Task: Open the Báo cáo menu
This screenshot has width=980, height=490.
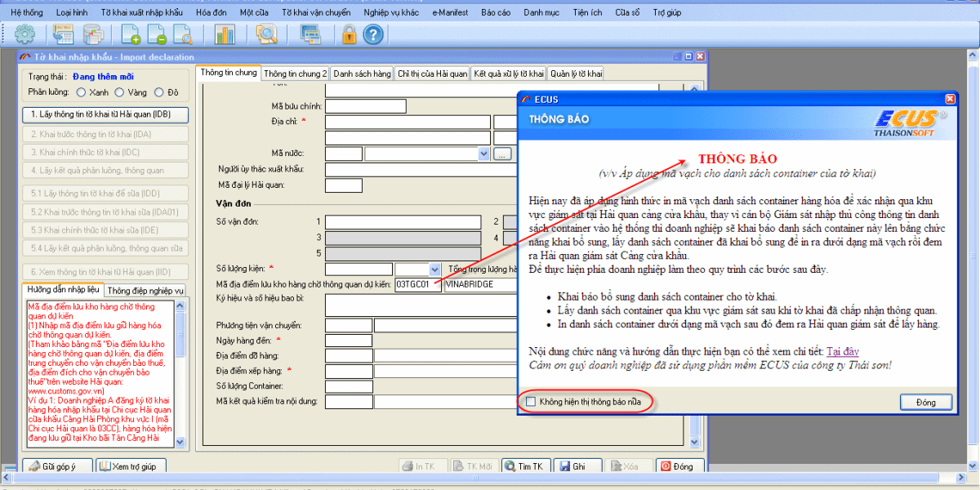Action: [x=496, y=13]
